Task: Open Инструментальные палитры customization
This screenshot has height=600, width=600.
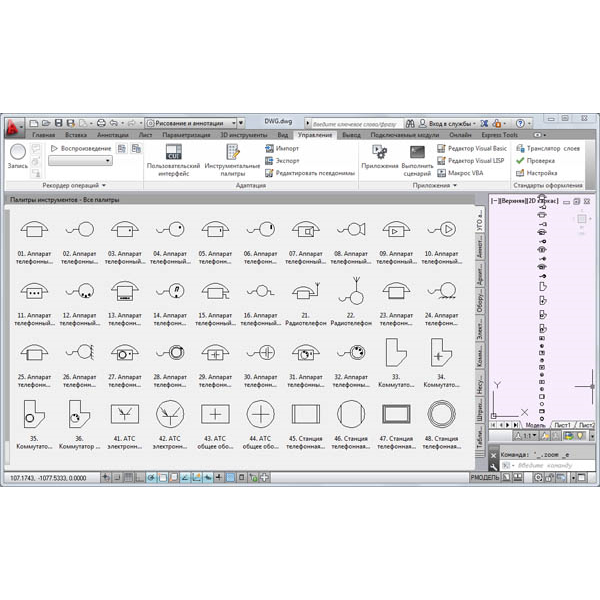Action: (232, 160)
